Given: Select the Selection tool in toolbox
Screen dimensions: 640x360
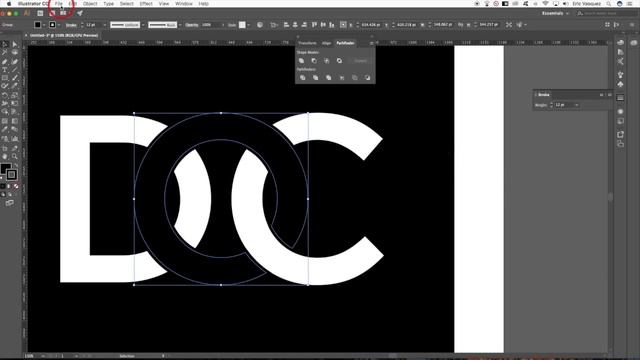Looking at the screenshot, I should pyautogui.click(x=5, y=44).
